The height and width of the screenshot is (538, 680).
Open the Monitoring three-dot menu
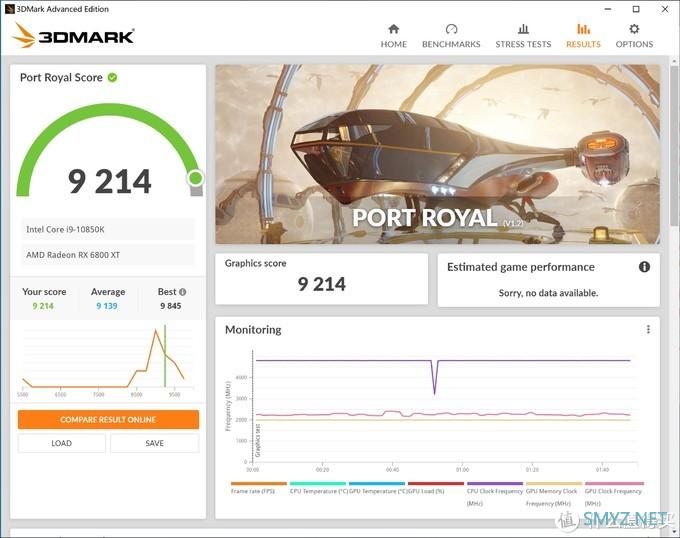tap(648, 329)
